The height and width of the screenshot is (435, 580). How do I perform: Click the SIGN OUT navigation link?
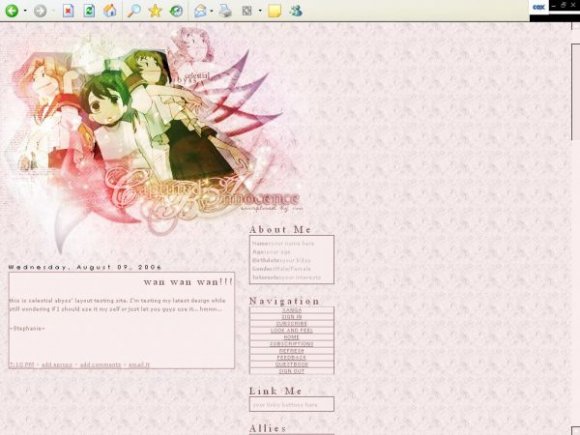pyautogui.click(x=291, y=371)
